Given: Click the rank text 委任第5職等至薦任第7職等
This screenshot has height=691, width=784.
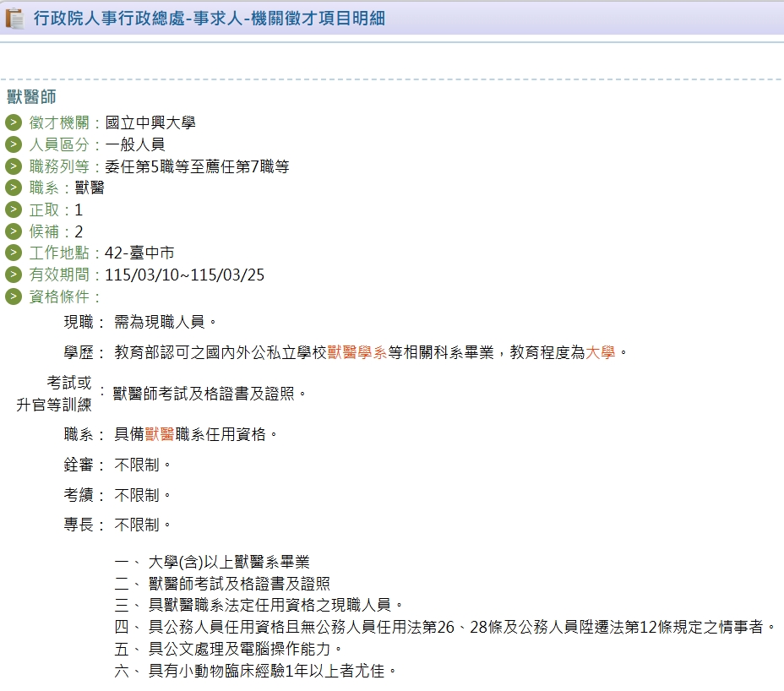Looking at the screenshot, I should point(197,166).
